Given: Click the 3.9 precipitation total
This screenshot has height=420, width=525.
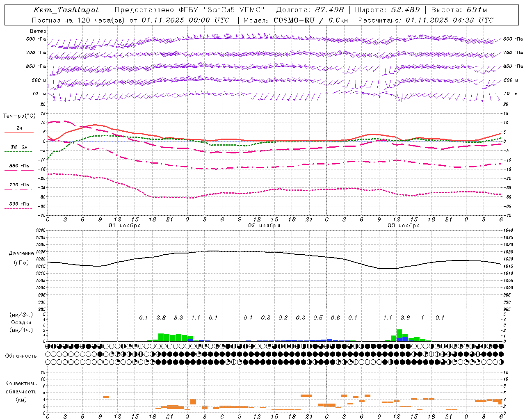Looking at the screenshot, I should pos(405,317).
